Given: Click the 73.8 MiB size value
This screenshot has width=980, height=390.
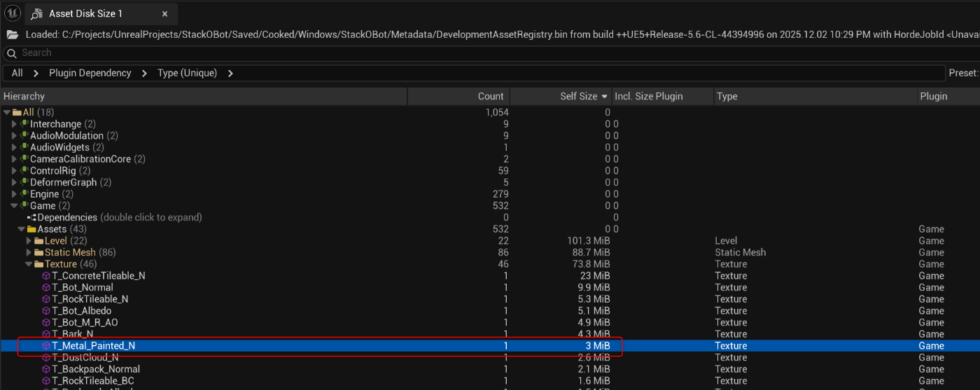Looking at the screenshot, I should tap(590, 264).
